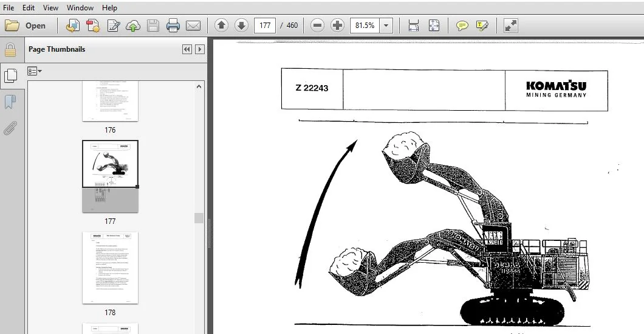Click the fit width scrolling icon

pos(414,26)
